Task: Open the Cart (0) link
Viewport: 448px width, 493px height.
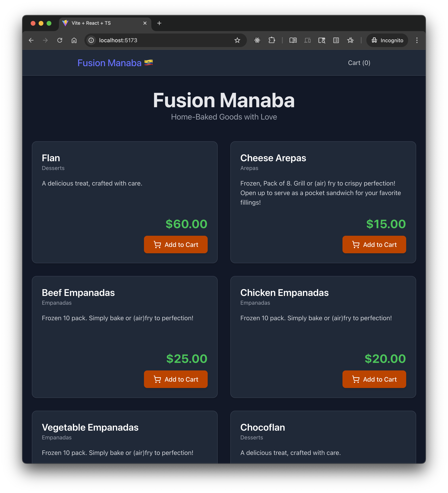Action: click(x=359, y=63)
